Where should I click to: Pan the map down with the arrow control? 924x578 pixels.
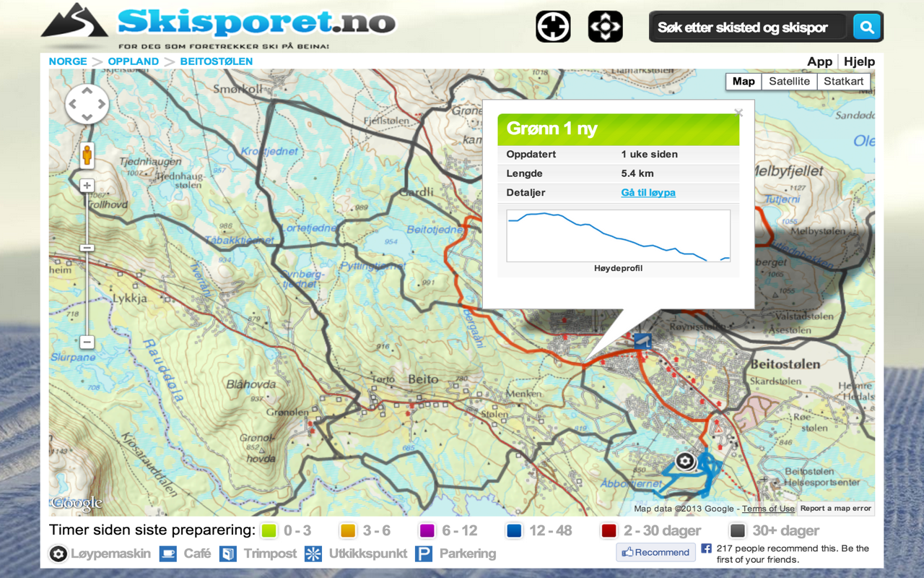[87, 118]
